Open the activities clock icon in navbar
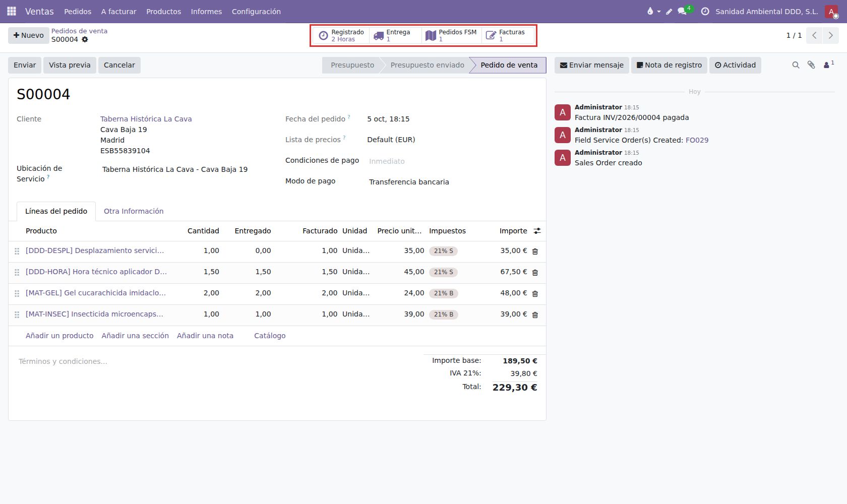Screen dimensions: 847x504 pyautogui.click(x=705, y=11)
